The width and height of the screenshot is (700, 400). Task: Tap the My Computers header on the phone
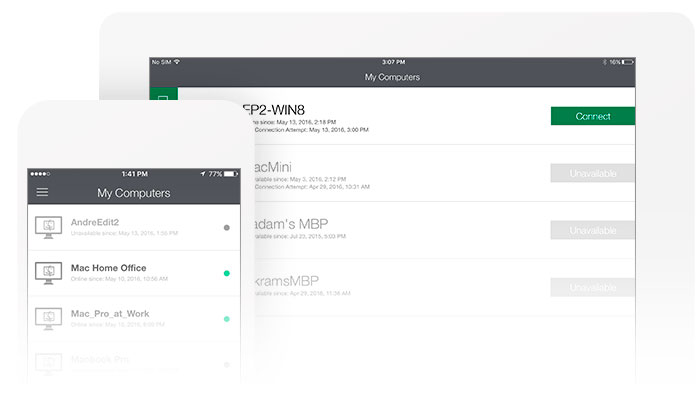click(133, 193)
